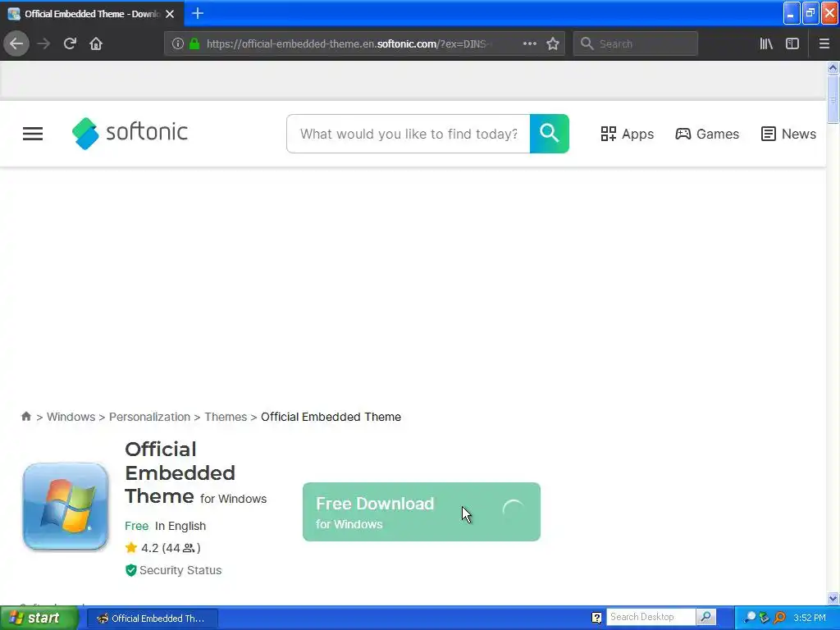Reload the page with the refresh icon

point(70,43)
